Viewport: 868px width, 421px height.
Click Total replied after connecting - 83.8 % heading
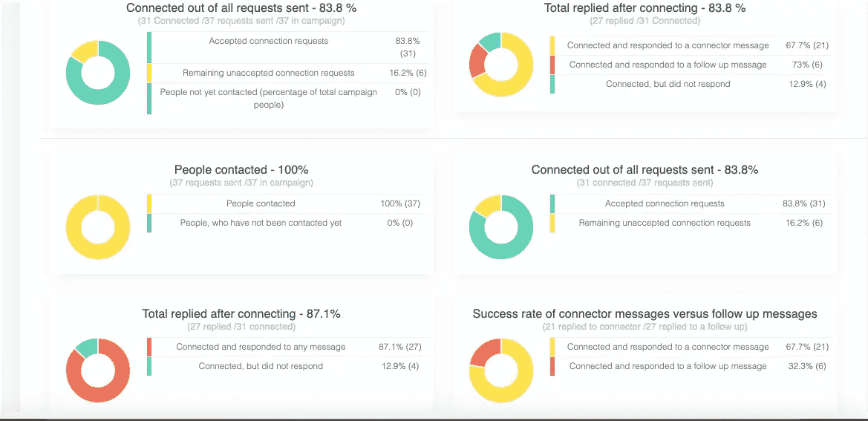tap(645, 8)
